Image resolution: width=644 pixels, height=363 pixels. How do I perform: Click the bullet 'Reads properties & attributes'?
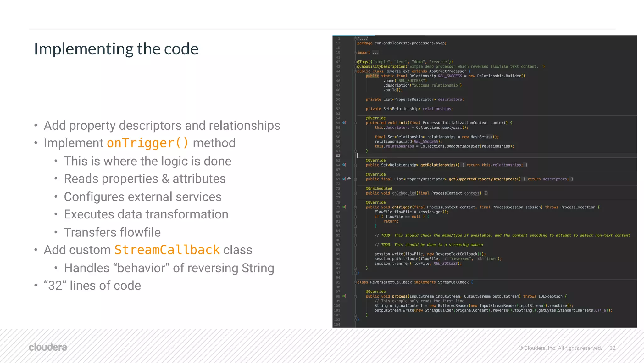pos(145,179)
